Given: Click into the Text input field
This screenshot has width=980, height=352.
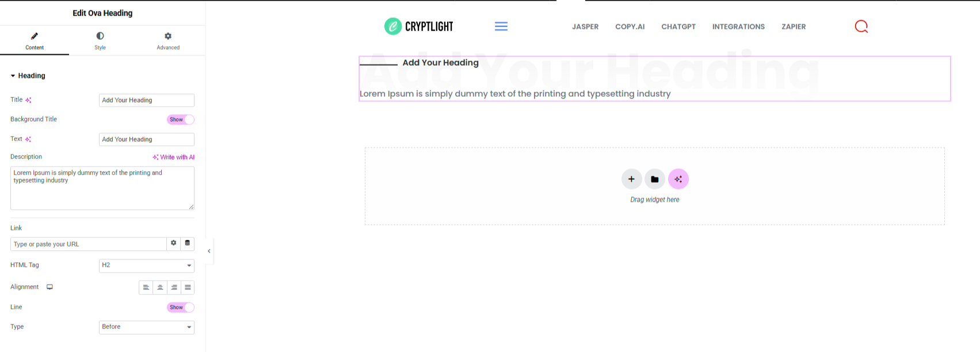Looking at the screenshot, I should coord(147,139).
